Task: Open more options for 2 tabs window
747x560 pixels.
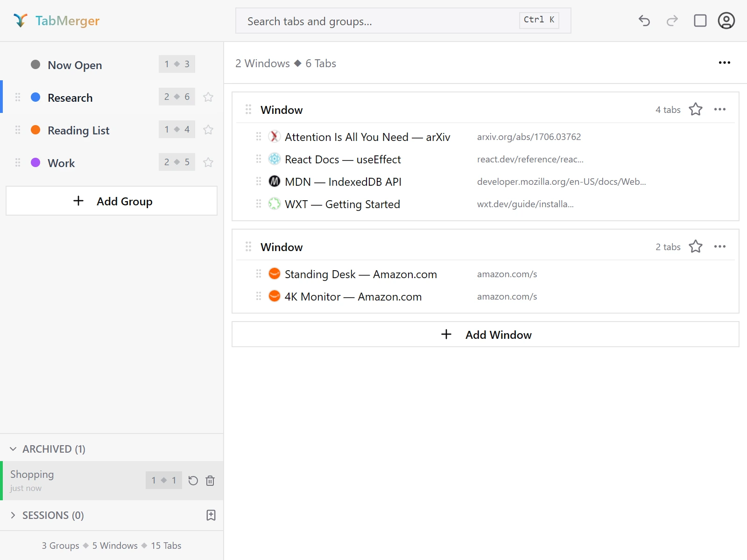Action: tap(720, 246)
